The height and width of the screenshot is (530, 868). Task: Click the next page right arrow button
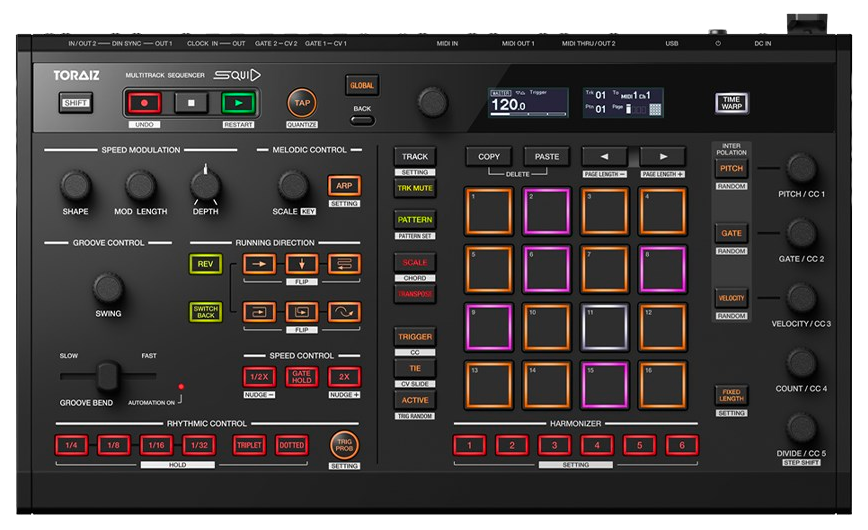coord(661,157)
